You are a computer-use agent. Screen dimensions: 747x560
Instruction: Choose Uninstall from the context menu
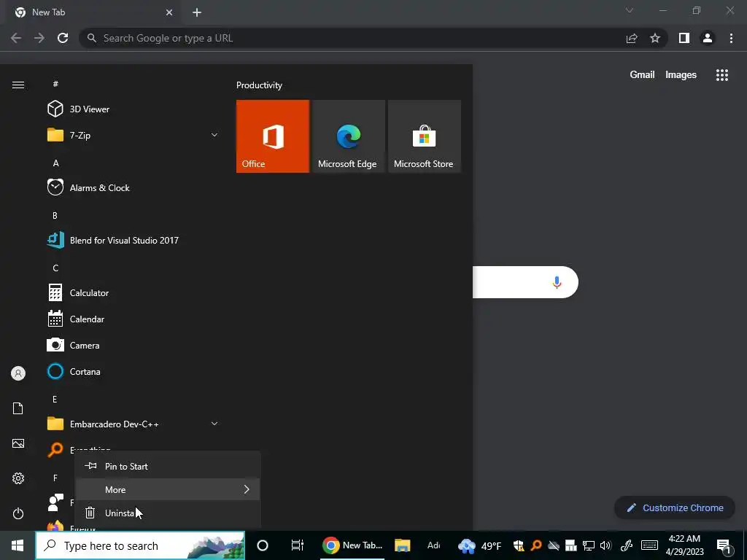tap(168, 513)
